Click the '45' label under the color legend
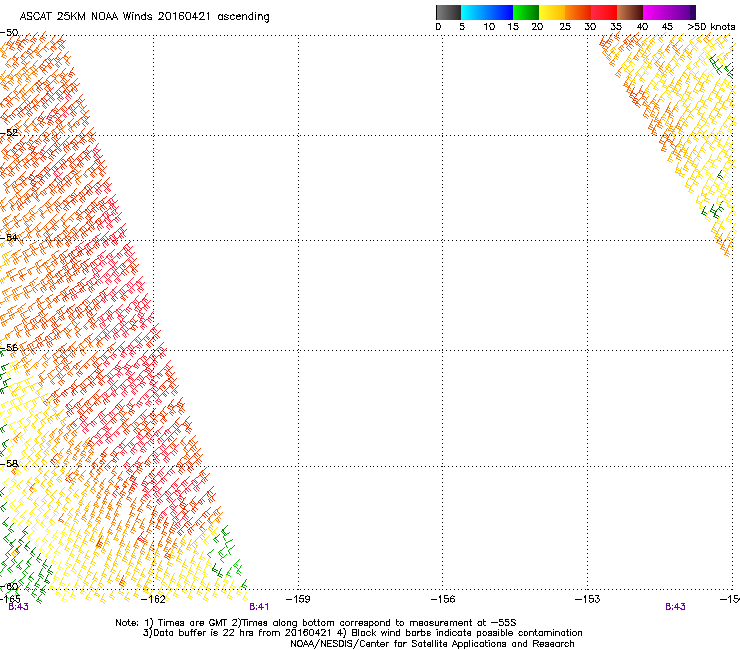The height and width of the screenshot is (650, 740). tap(667, 27)
